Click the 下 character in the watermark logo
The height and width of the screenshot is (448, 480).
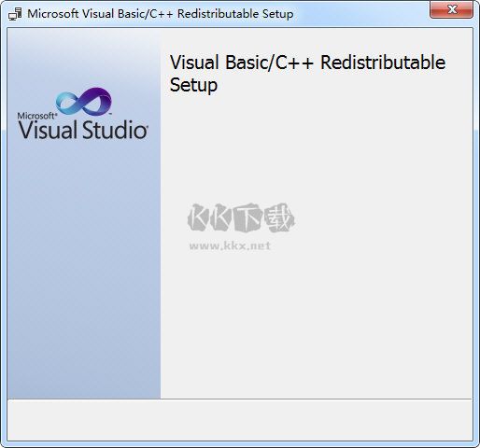tap(248, 217)
